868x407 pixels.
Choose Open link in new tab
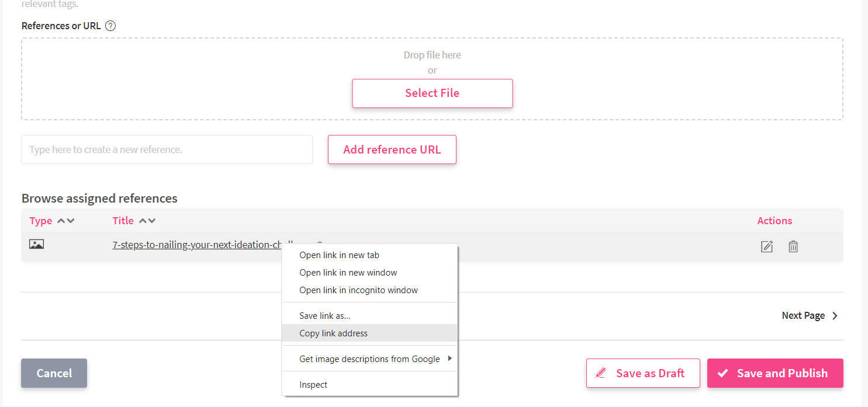point(339,255)
